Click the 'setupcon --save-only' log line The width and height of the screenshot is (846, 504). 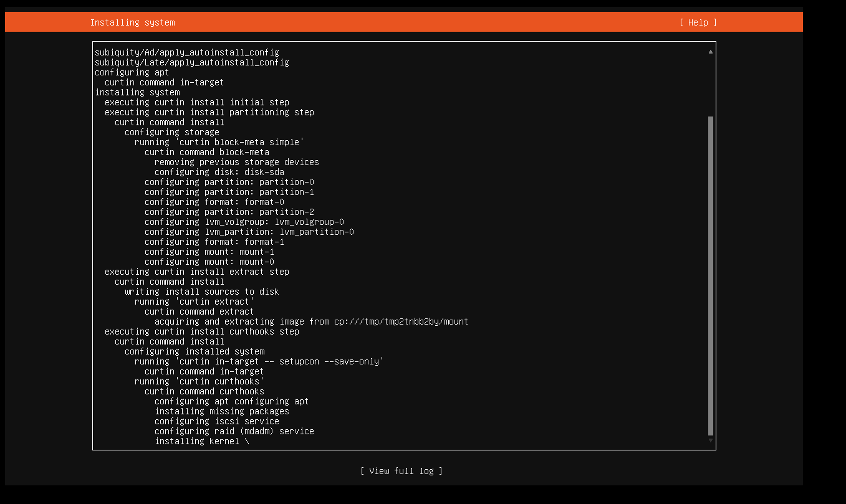tap(259, 361)
